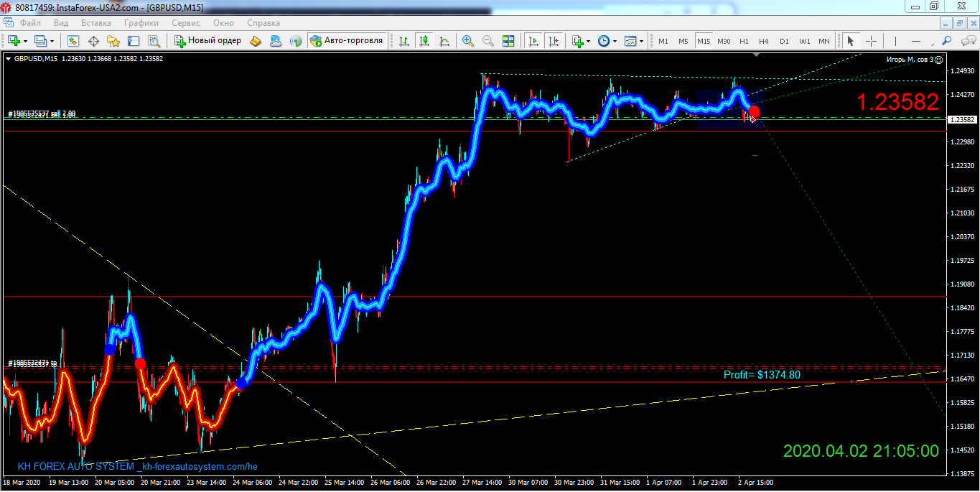Toggle the Market Watch window
The image size is (980, 492).
73,41
